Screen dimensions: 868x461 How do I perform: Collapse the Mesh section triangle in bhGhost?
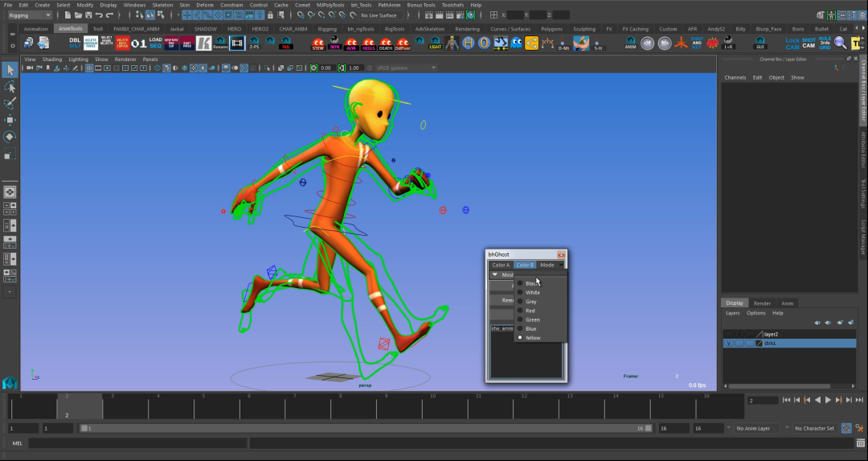pos(495,274)
